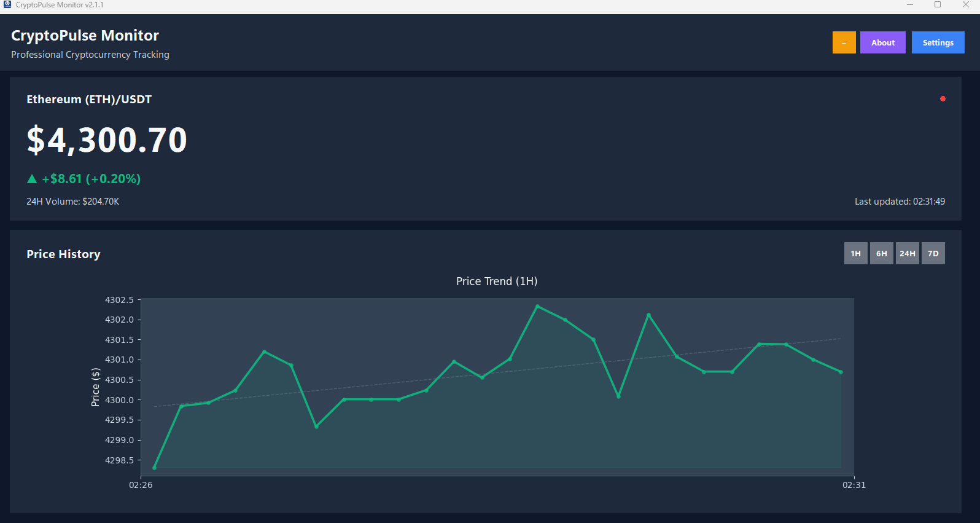980x523 pixels.
Task: Click the Price History heading
Action: pos(63,254)
